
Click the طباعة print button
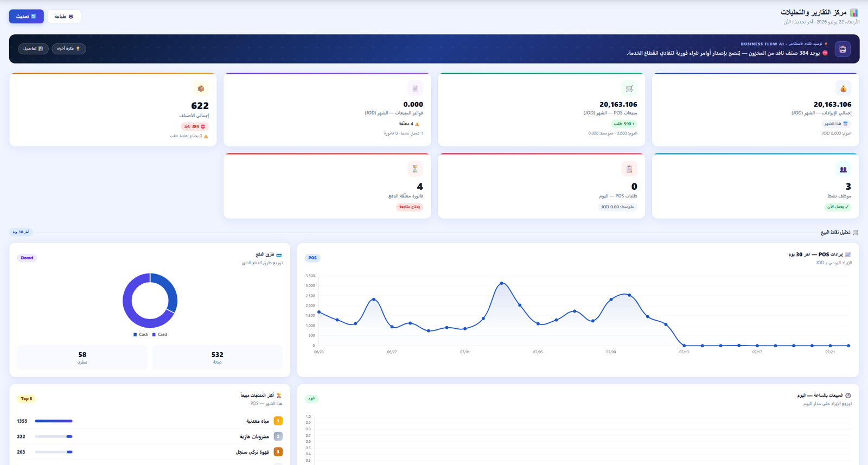(x=64, y=16)
